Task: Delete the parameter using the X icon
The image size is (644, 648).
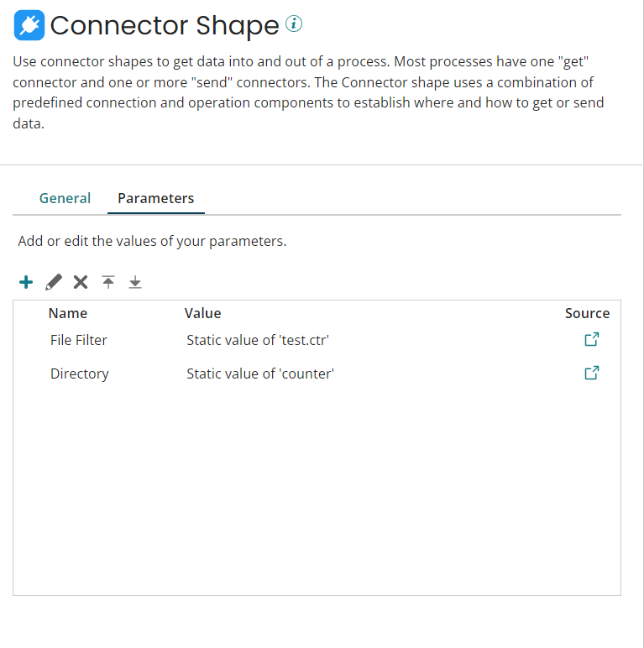Action: (x=81, y=282)
